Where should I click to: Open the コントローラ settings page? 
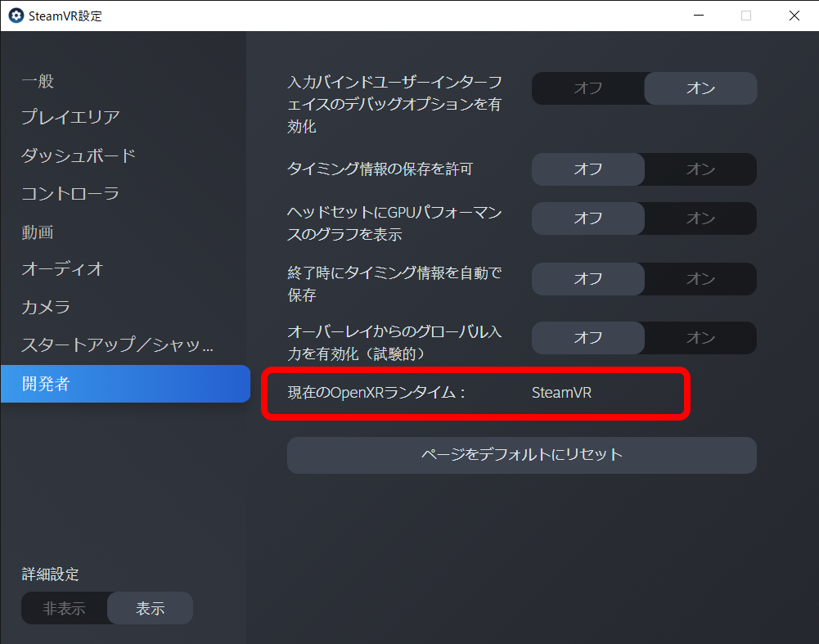pos(70,194)
